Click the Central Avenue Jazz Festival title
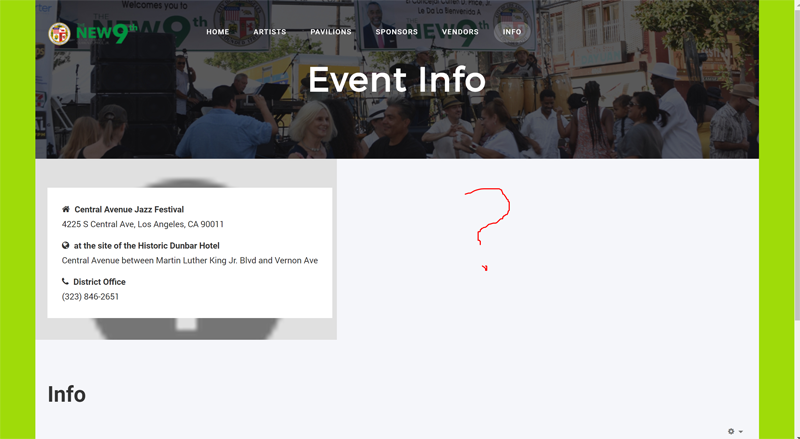This screenshot has height=439, width=800. tap(129, 209)
